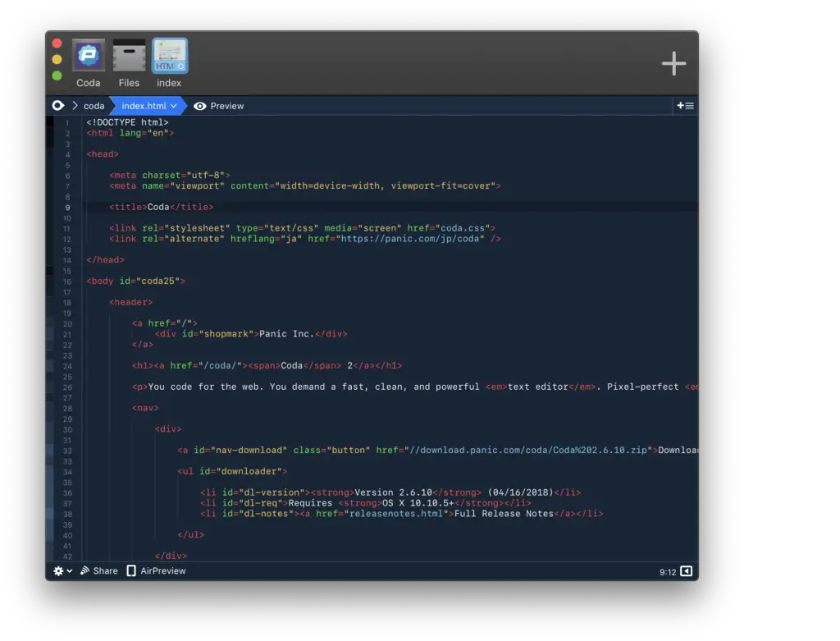Click the id="nav-download" attribute
Viewport: 840px width, 641px height.
point(240,451)
